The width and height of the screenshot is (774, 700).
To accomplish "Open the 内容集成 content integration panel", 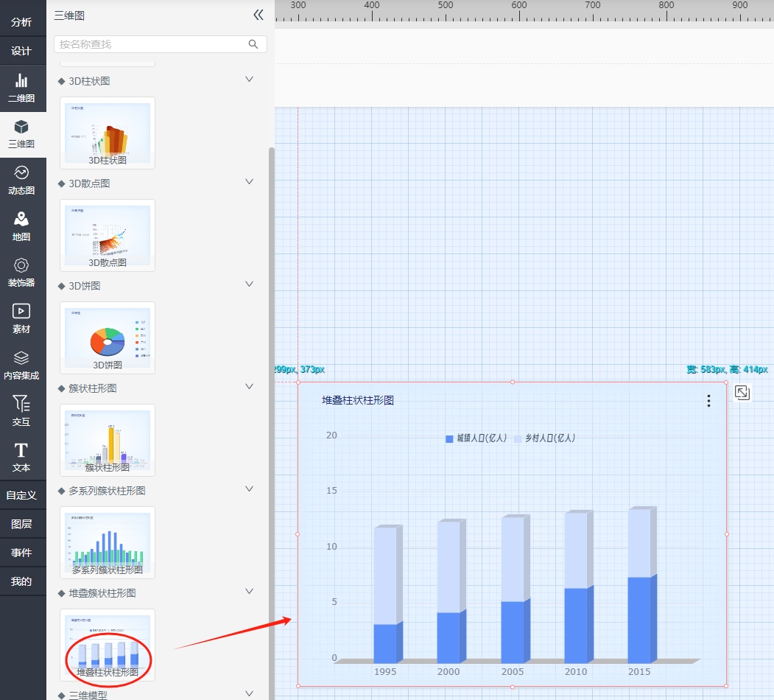I will tap(21, 365).
